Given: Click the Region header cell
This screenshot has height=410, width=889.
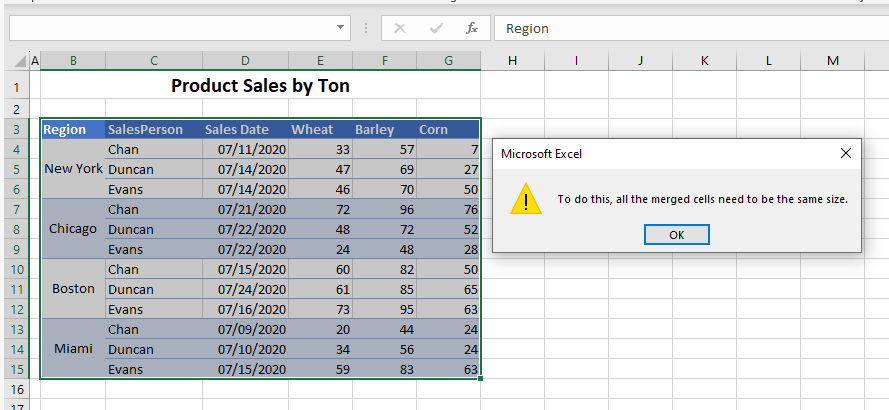Looking at the screenshot, I should (73, 130).
